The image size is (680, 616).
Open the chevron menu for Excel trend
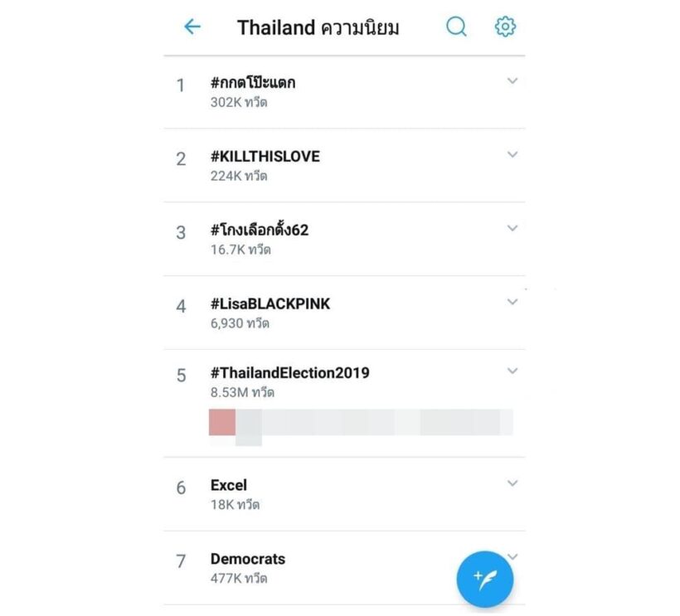512,483
